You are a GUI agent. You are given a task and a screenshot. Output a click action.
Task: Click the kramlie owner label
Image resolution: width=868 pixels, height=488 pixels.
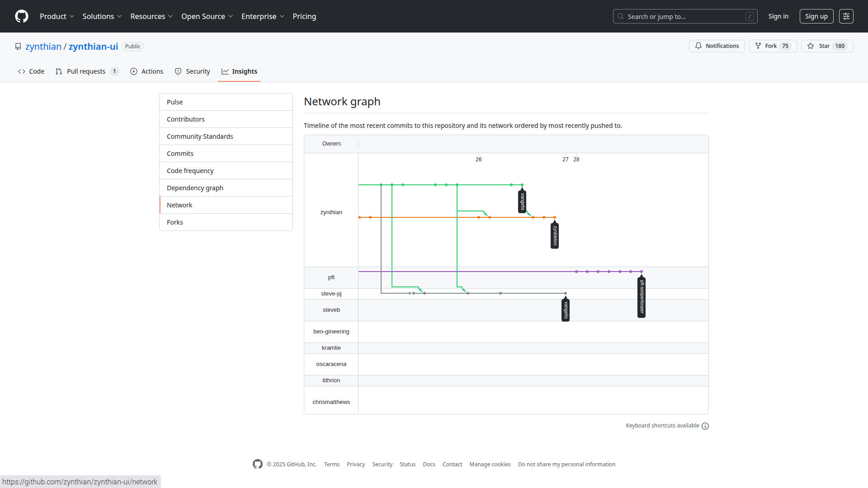331,348
